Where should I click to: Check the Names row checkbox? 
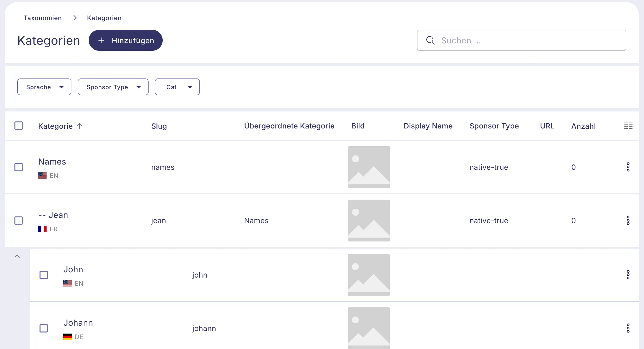coord(19,167)
